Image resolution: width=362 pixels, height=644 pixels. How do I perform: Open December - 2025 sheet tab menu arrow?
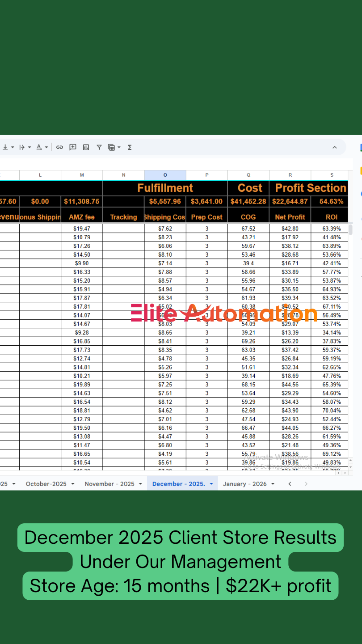pyautogui.click(x=211, y=484)
